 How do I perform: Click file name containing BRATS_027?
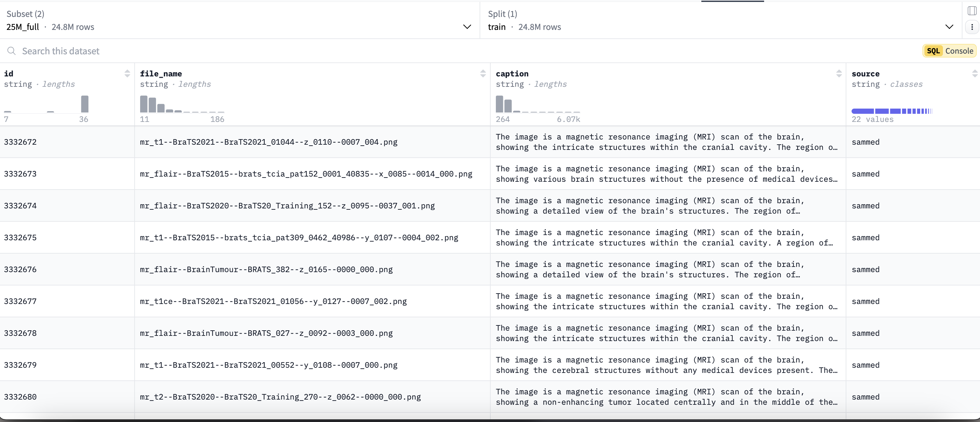pyautogui.click(x=266, y=333)
